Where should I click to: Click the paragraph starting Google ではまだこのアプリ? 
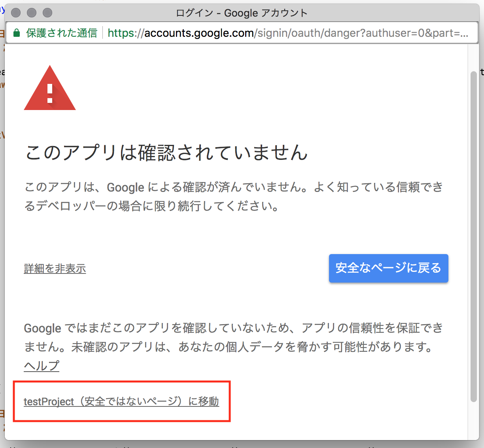tap(233, 337)
